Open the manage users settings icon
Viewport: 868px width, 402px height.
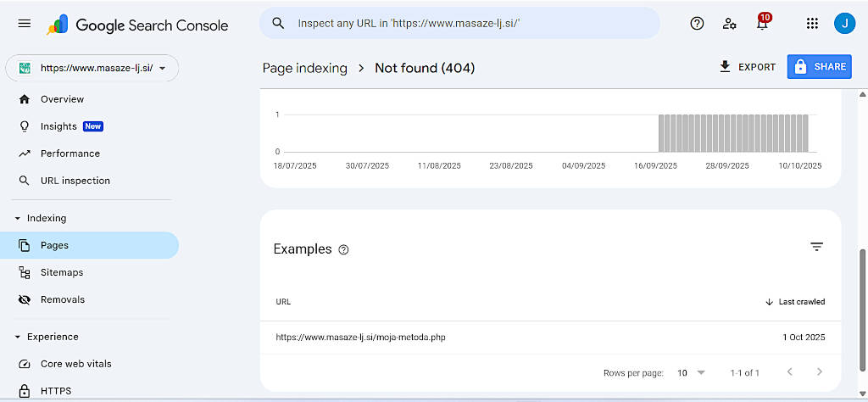(729, 24)
